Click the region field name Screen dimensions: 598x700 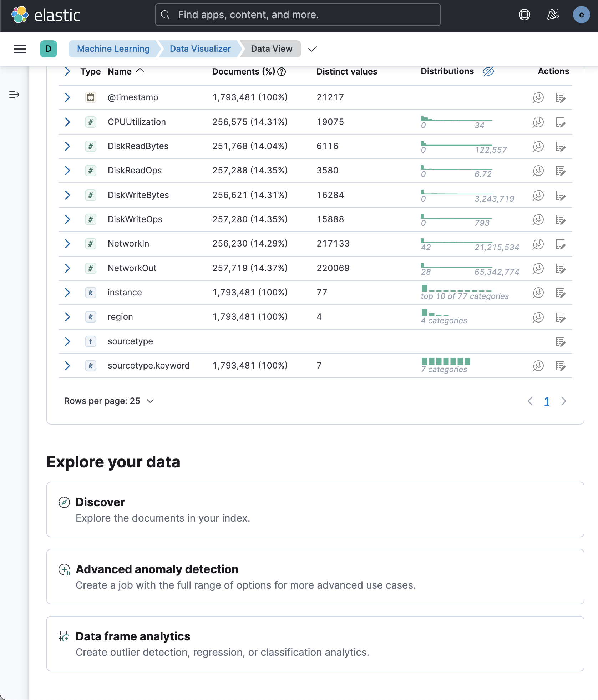(x=120, y=317)
